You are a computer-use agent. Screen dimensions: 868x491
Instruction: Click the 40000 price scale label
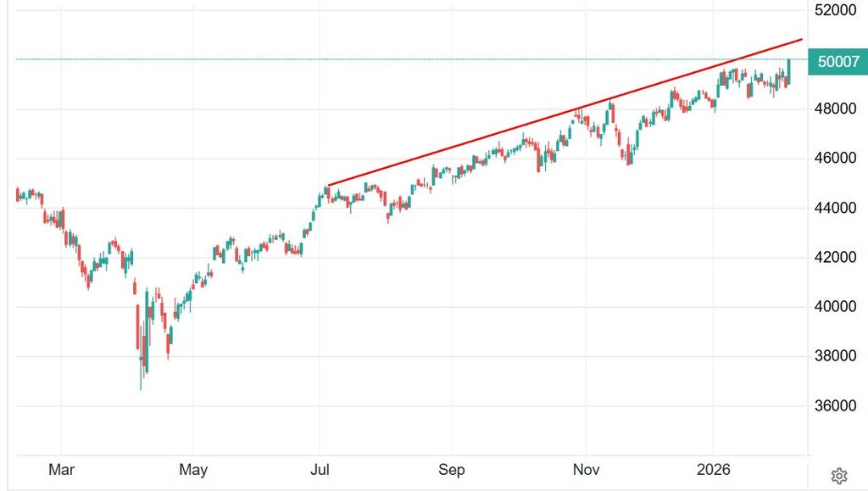coord(837,306)
